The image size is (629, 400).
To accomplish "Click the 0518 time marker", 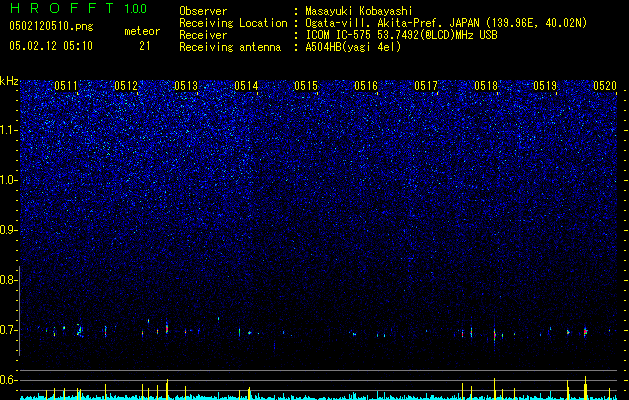I will [486, 86].
